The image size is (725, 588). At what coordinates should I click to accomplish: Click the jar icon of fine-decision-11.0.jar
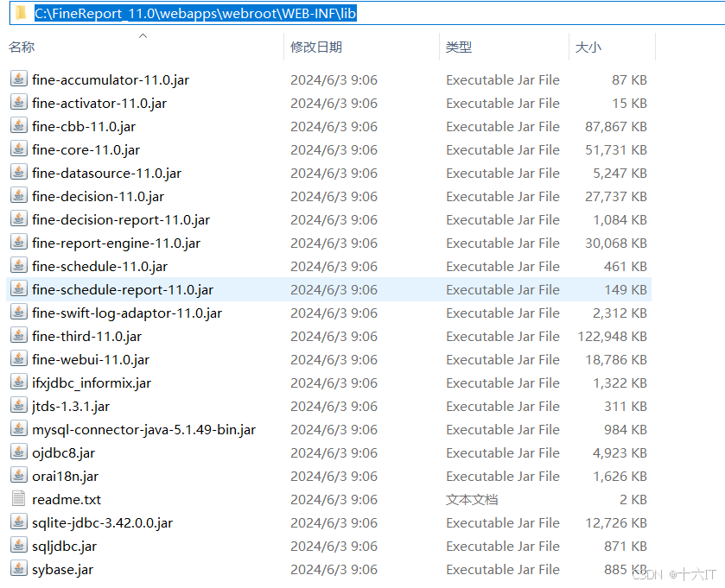point(18,195)
